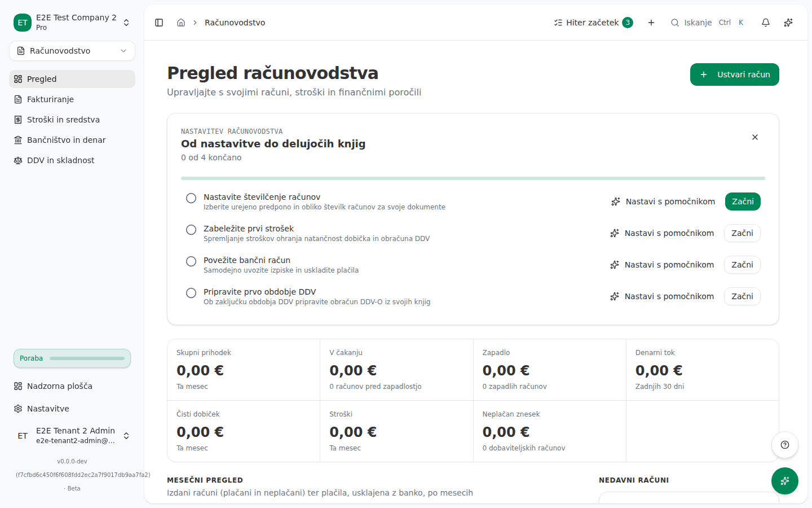Mark 'Zabeležite prvi strošek' step circle
The height and width of the screenshot is (508, 812).
pyautogui.click(x=191, y=230)
